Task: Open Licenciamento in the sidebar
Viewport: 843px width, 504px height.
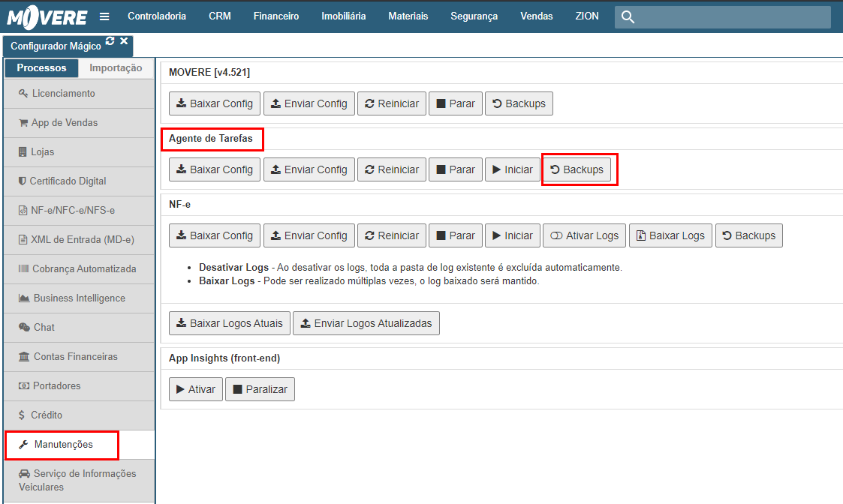Action: tap(79, 94)
